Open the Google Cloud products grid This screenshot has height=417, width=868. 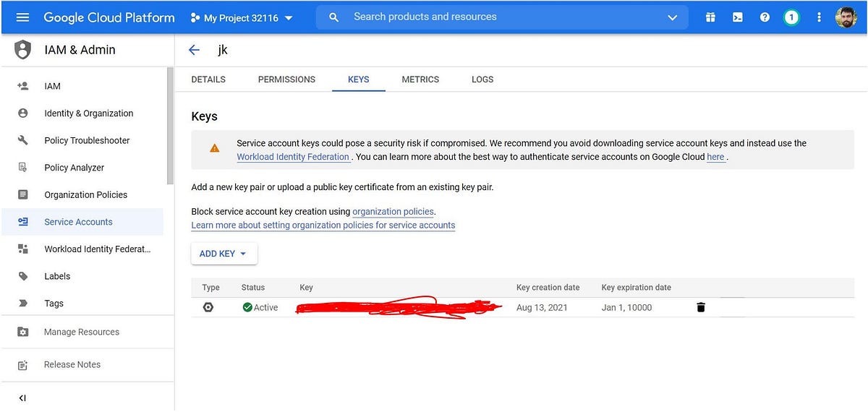click(710, 16)
